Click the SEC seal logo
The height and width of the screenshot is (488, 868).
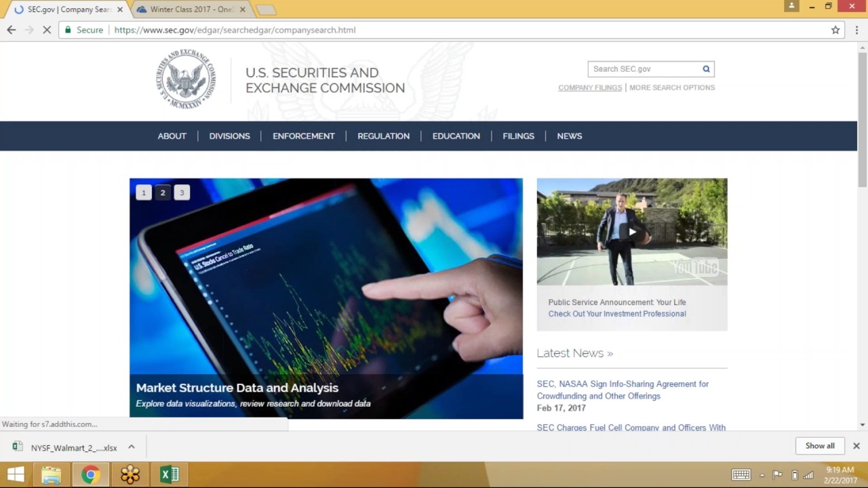[x=186, y=79]
